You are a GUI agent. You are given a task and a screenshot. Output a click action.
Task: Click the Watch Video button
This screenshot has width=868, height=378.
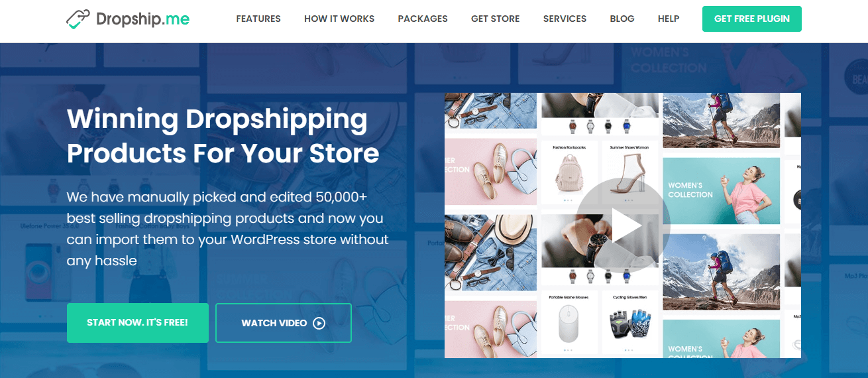pyautogui.click(x=284, y=323)
